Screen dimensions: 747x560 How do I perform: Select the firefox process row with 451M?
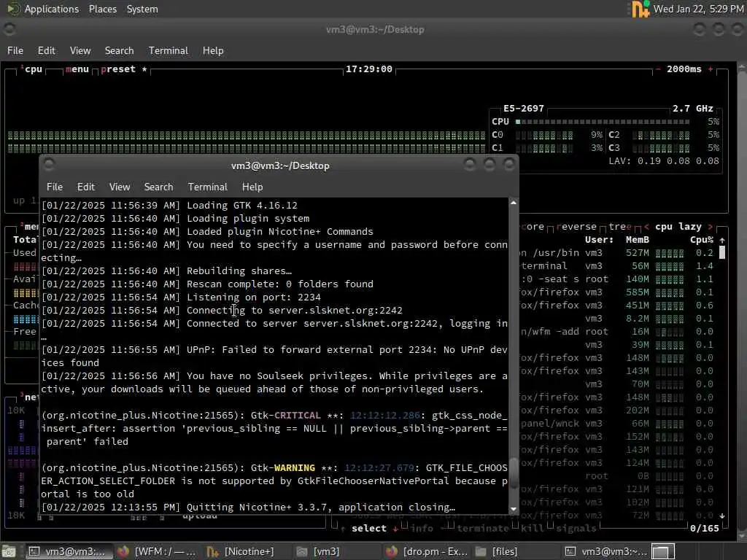pos(617,306)
